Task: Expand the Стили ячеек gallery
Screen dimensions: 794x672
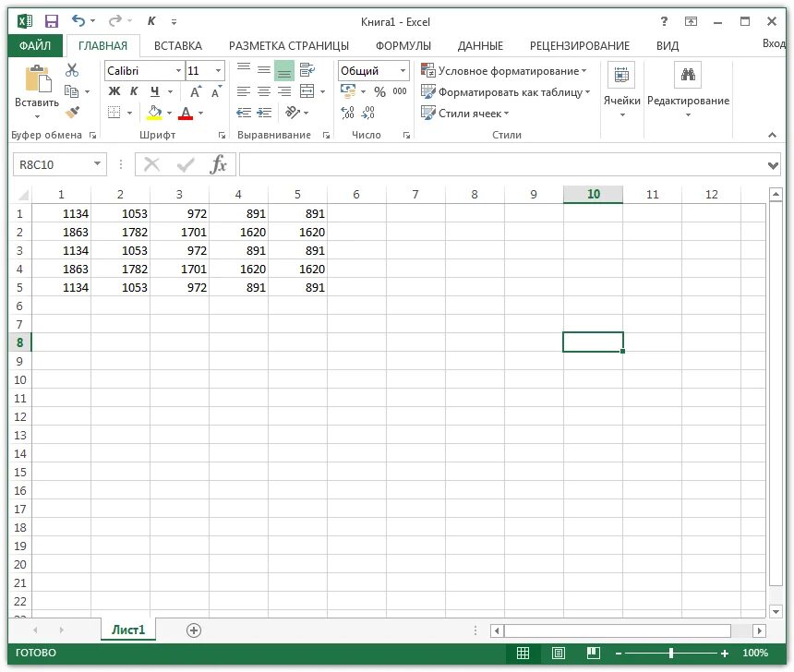Action: click(464, 114)
